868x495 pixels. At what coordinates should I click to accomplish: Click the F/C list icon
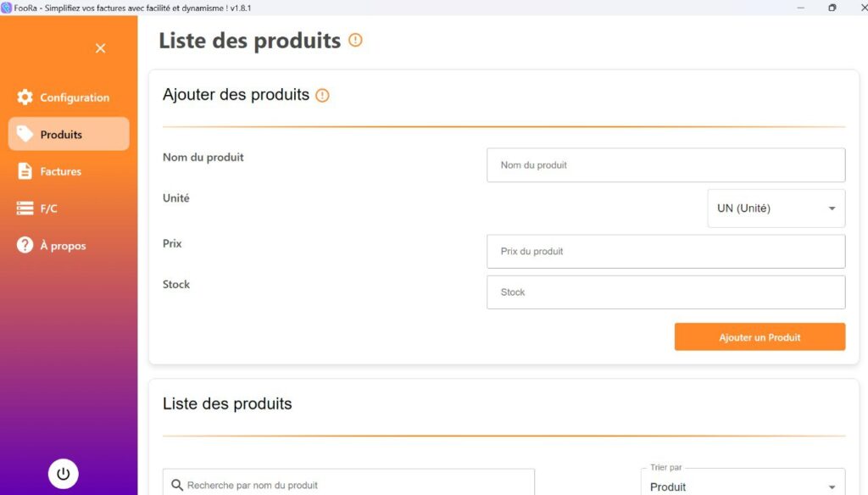pyautogui.click(x=25, y=209)
